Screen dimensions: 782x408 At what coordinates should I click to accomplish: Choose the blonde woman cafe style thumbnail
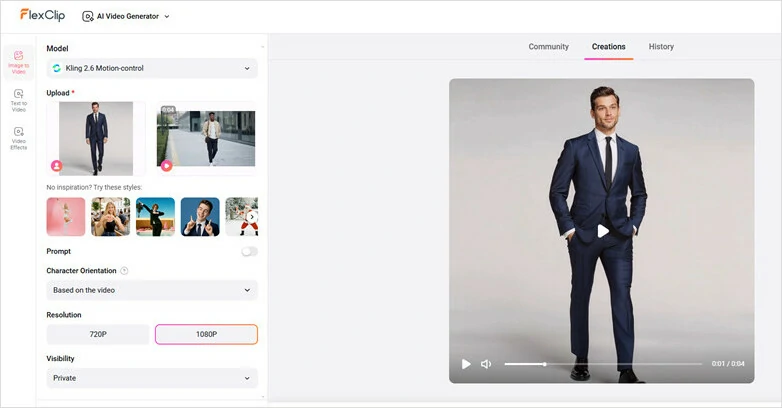click(111, 216)
